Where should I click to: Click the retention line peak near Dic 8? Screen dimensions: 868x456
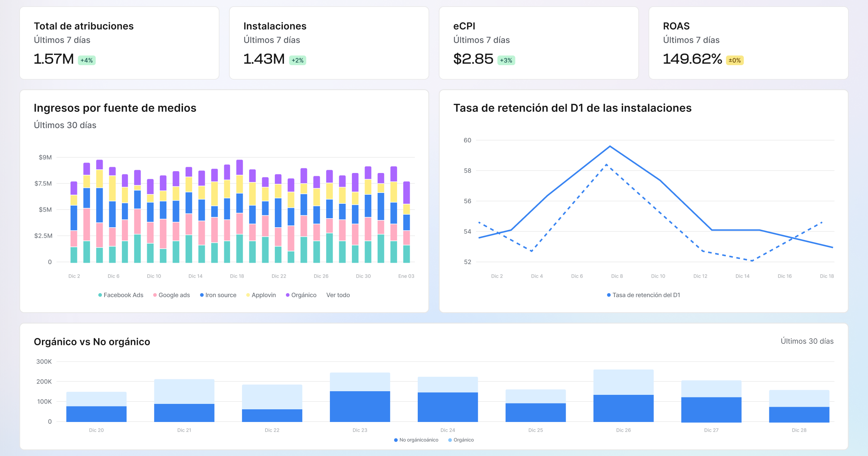610,146
